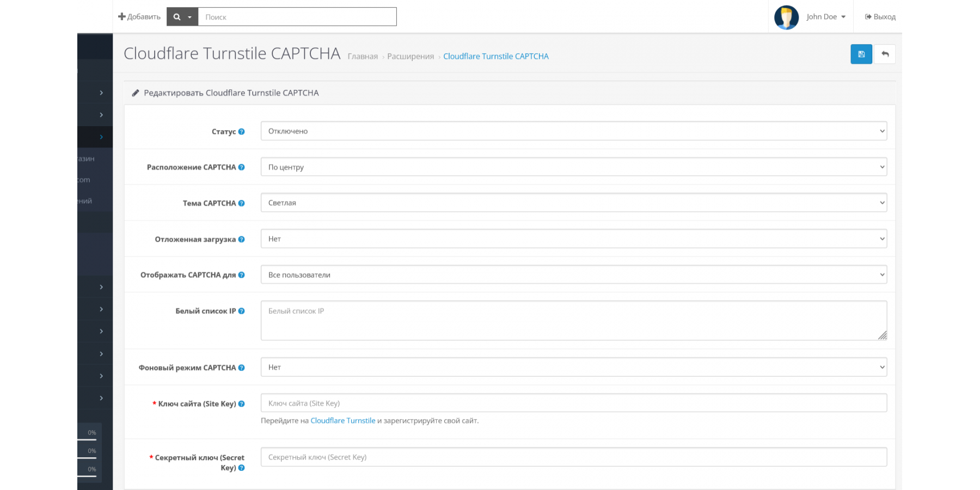980x490 pixels.
Task: Click help icon next to Белый список IP
Action: point(241,311)
